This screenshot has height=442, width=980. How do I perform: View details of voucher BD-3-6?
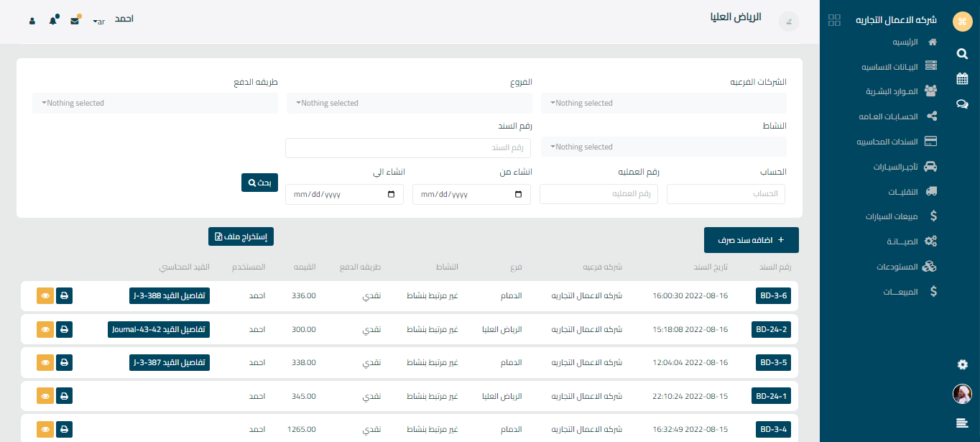45,295
